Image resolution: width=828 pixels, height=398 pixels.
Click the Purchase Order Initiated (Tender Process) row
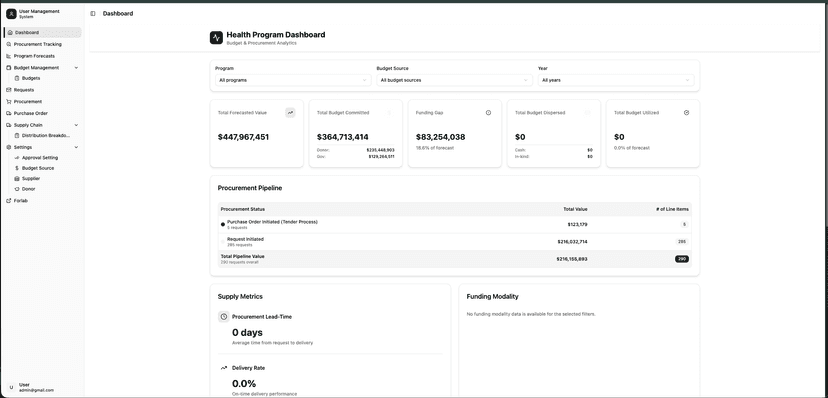(455, 225)
